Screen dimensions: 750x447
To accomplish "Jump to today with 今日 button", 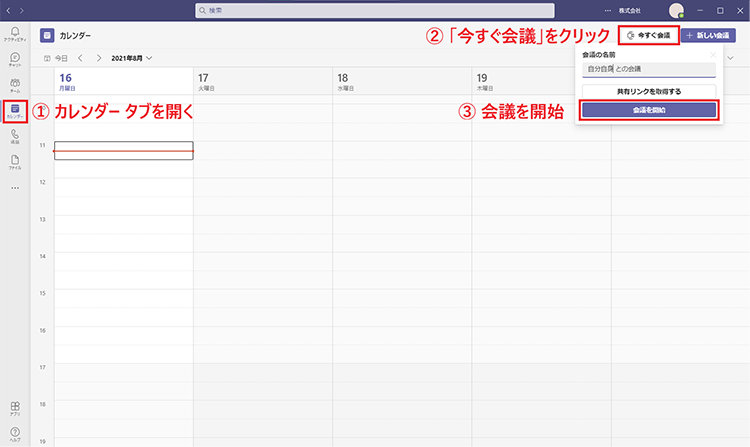I will (x=55, y=58).
